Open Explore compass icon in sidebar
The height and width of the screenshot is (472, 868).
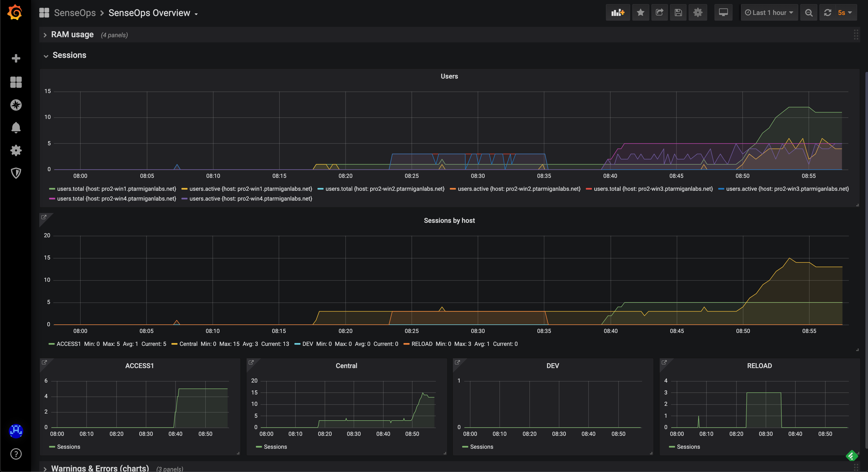tap(16, 105)
